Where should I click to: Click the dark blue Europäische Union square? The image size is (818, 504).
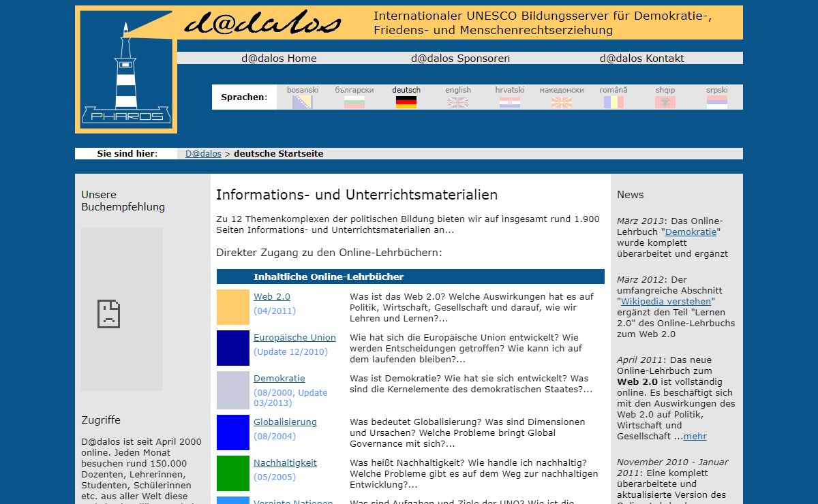pos(233,348)
